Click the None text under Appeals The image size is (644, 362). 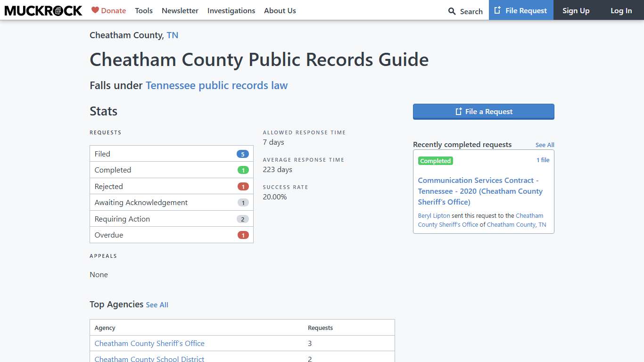click(99, 275)
